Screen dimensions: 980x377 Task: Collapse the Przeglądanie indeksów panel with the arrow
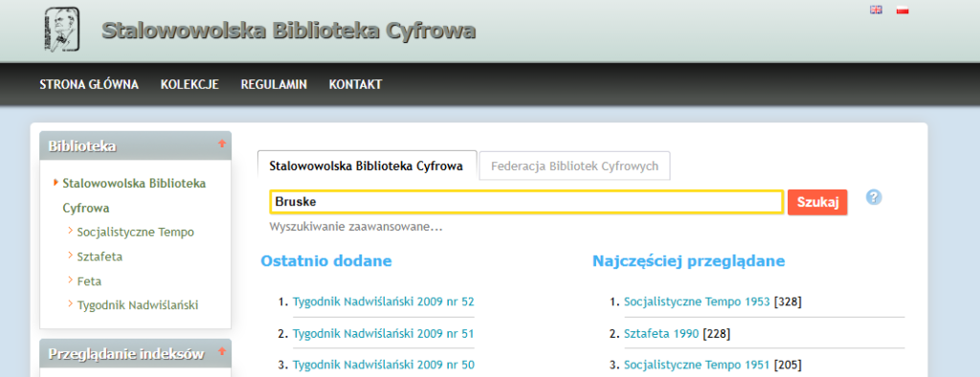pyautogui.click(x=221, y=351)
